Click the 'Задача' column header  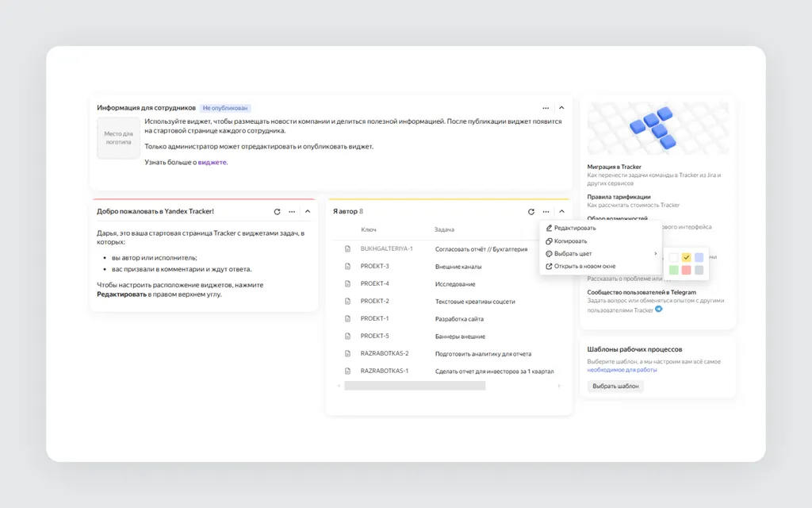tap(444, 229)
